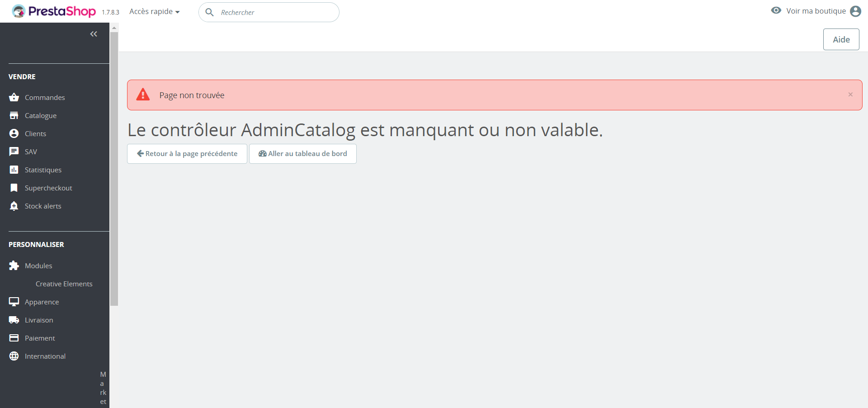The width and height of the screenshot is (868, 408).
Task: Click Retour à la page précédente button
Action: tap(187, 154)
